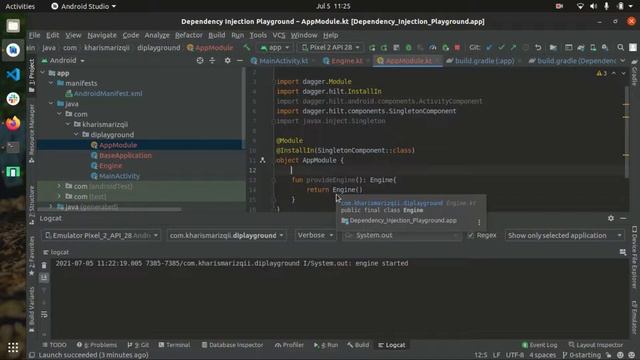
Task: Show applications grid in dock
Action: pyautogui.click(x=13, y=347)
